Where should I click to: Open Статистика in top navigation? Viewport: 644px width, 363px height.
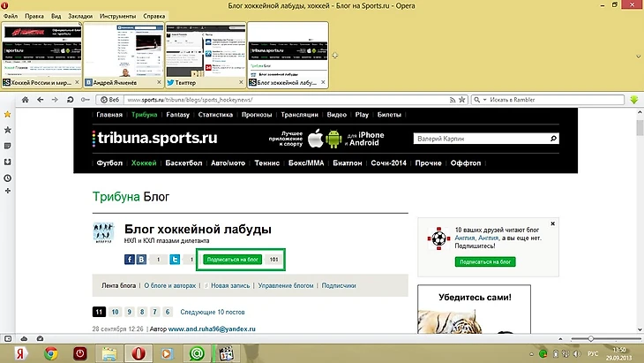tap(215, 115)
